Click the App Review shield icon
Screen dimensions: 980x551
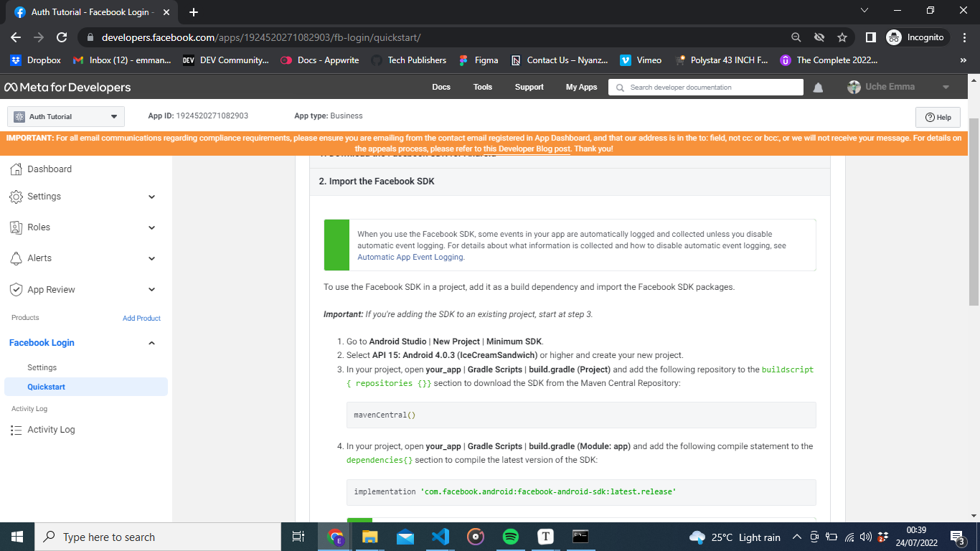coord(16,290)
